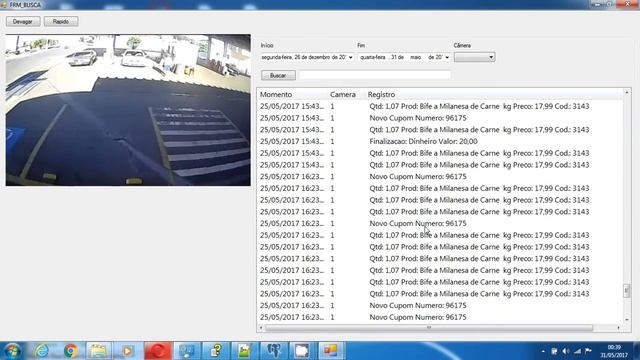Select row 'Finalizacao: Dinheiro Valor: 20,00'
Image resolution: width=640 pixels, height=360 pixels.
441,141
